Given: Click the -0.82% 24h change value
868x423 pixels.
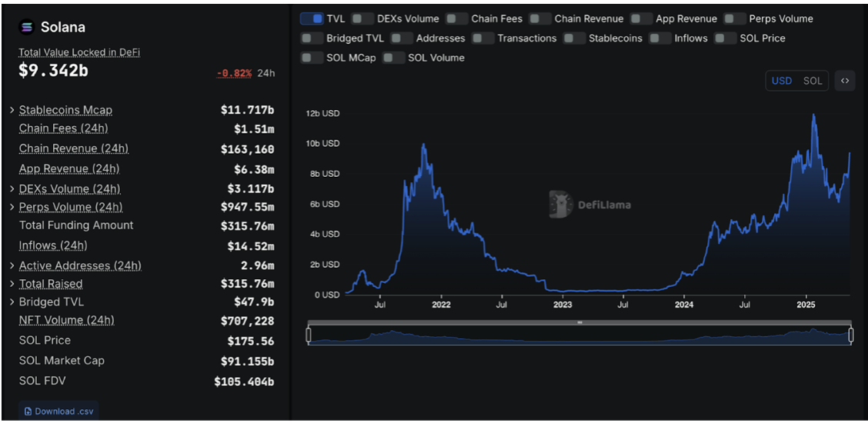Looking at the screenshot, I should coord(234,73).
